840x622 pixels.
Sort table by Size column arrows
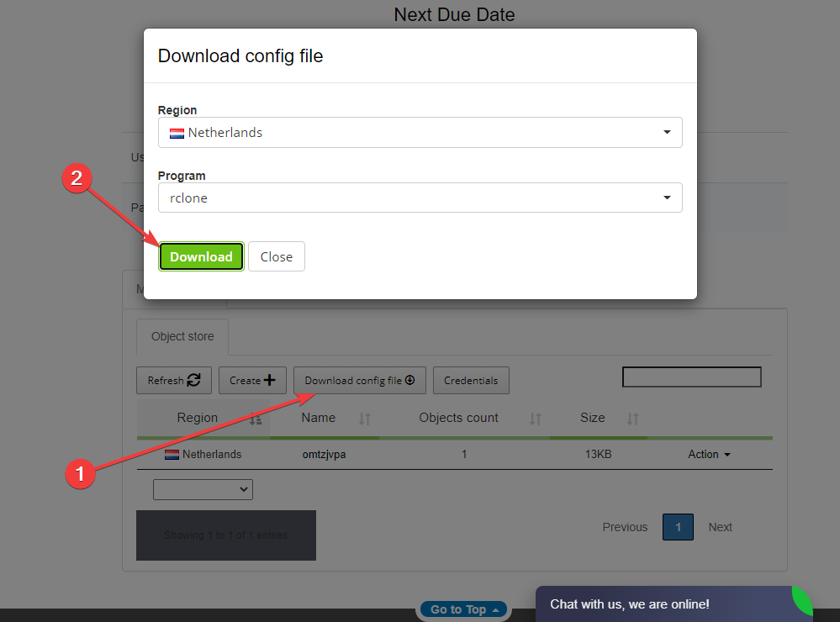point(633,419)
